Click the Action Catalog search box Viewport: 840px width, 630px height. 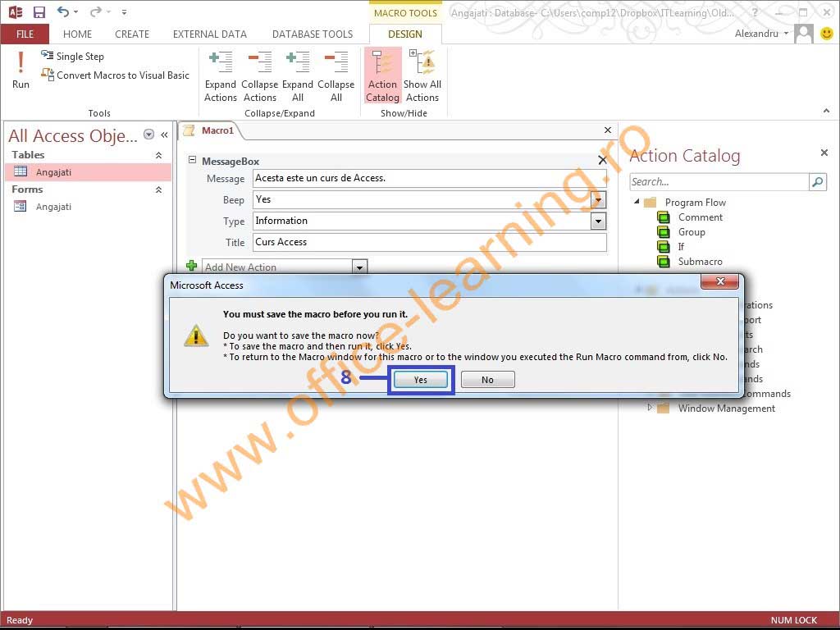pos(719,182)
